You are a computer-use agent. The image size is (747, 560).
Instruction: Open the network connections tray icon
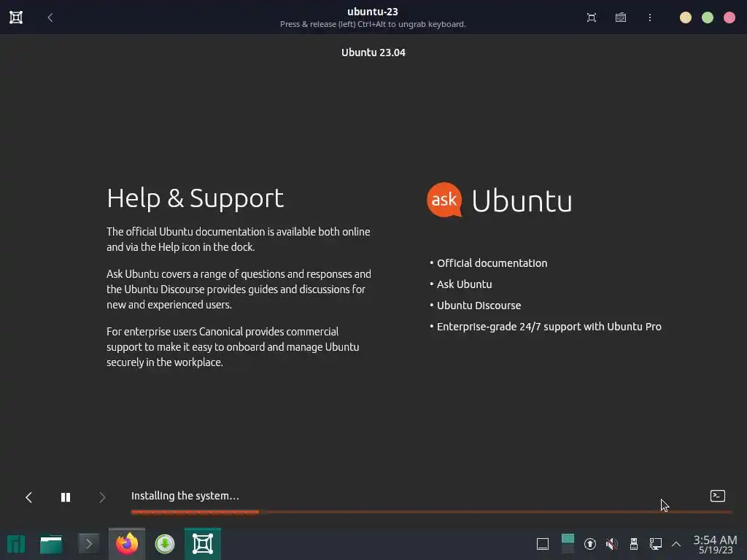pos(656,544)
